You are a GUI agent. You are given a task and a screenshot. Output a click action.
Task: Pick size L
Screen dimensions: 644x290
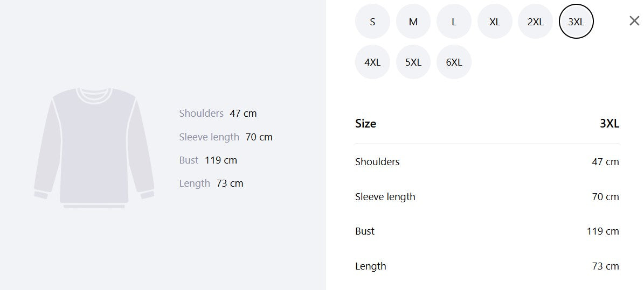[454, 22]
